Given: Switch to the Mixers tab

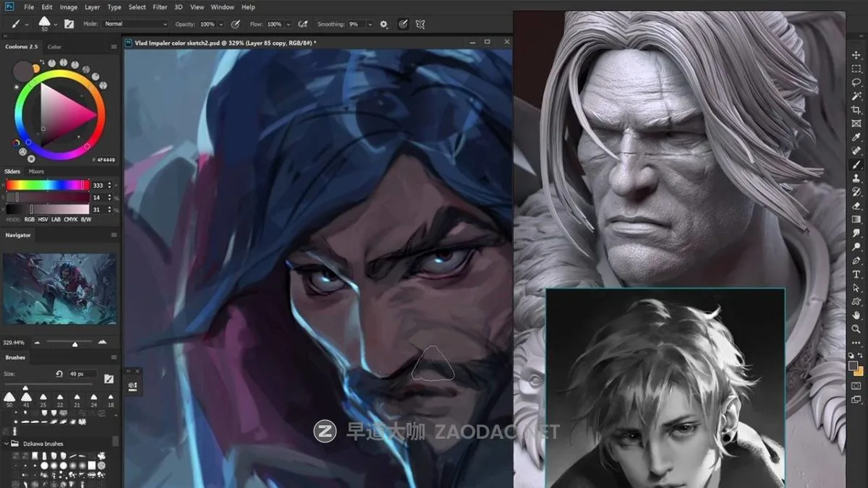Looking at the screenshot, I should pyautogui.click(x=36, y=171).
